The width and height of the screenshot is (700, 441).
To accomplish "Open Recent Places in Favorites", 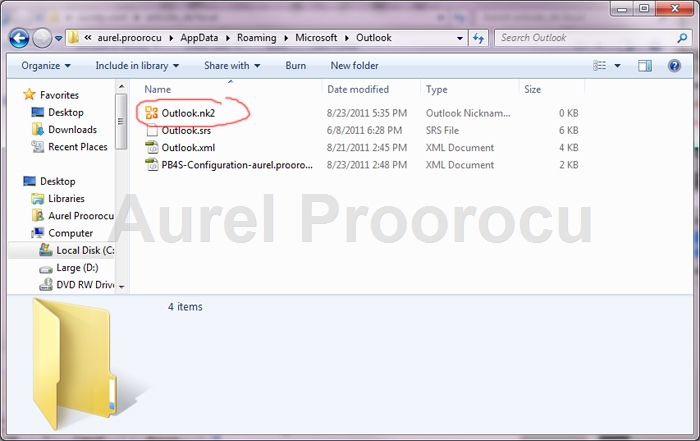I will [78, 147].
